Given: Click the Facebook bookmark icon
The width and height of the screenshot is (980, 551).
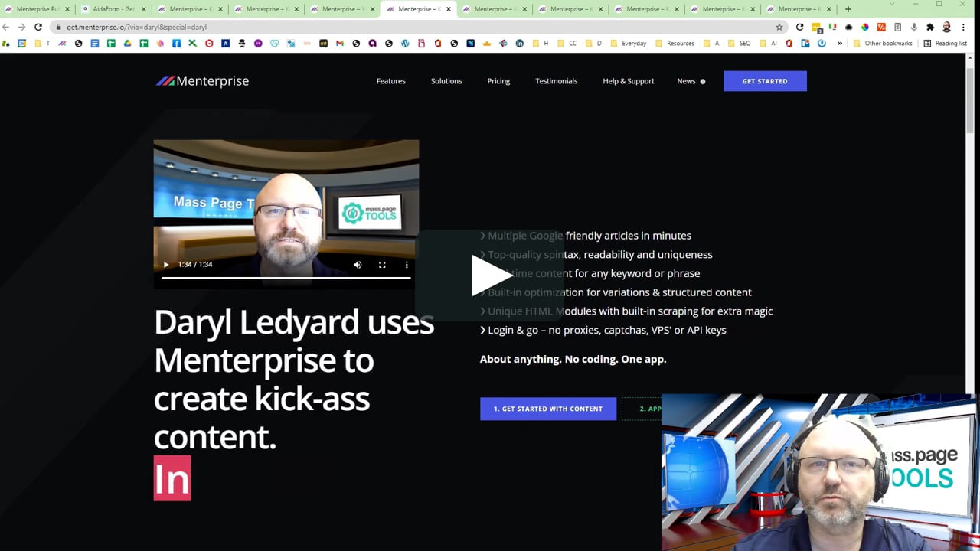Looking at the screenshot, I should pos(176,44).
